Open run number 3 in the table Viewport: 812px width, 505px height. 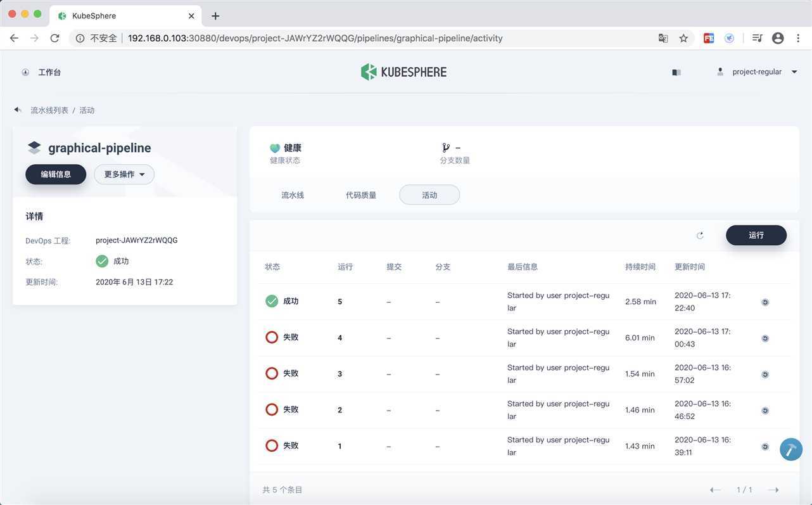tap(340, 374)
